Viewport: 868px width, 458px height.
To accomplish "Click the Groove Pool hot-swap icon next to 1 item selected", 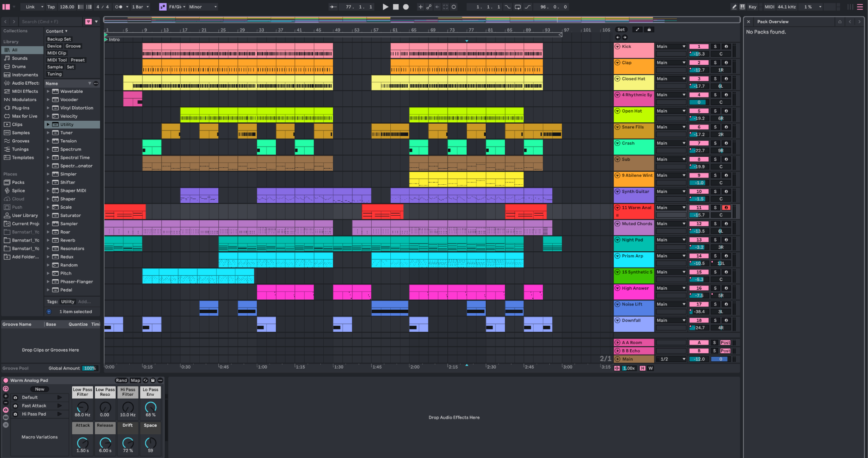I will 49,312.
